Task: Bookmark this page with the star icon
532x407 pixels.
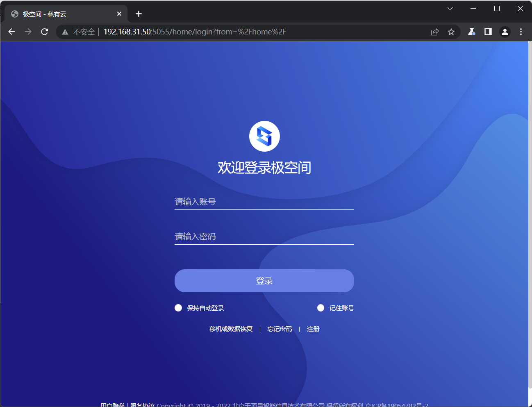Action: coord(451,32)
